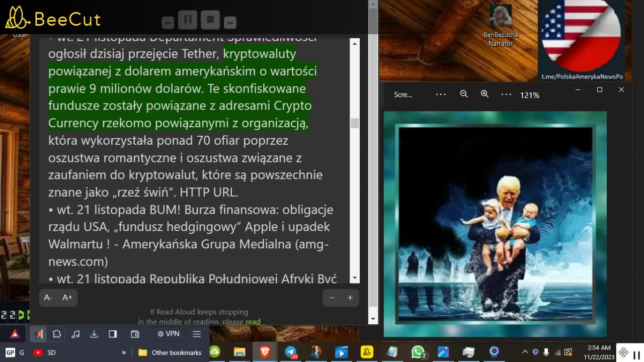This screenshot has width=644, height=362.
Task: Open the green round taskbar icon
Action: pos(215,352)
